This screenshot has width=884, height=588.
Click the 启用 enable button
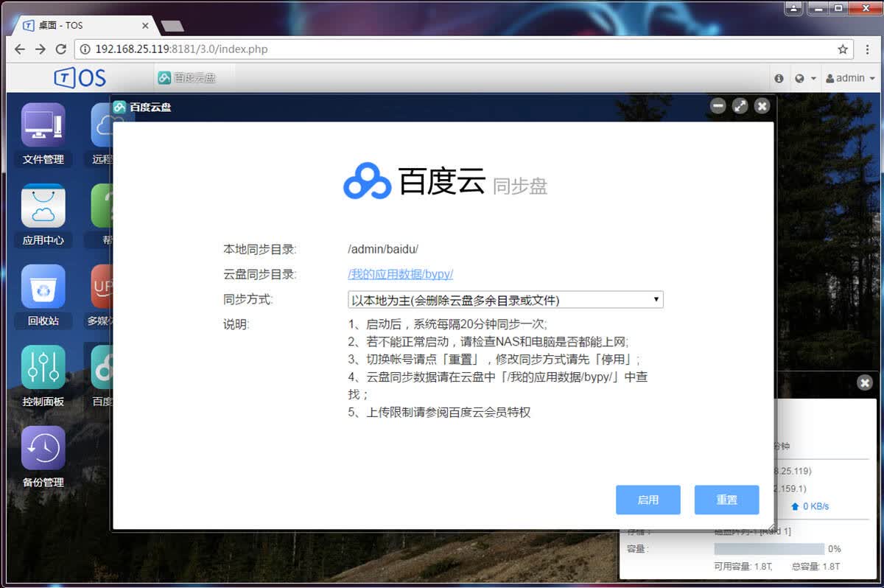648,500
